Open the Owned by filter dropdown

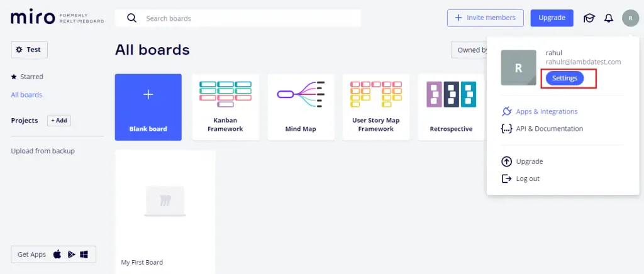[x=470, y=50]
